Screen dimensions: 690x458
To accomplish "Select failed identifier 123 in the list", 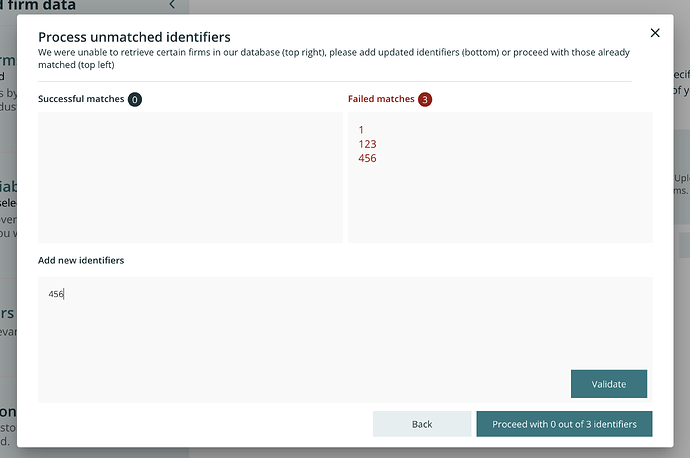I will tap(367, 144).
